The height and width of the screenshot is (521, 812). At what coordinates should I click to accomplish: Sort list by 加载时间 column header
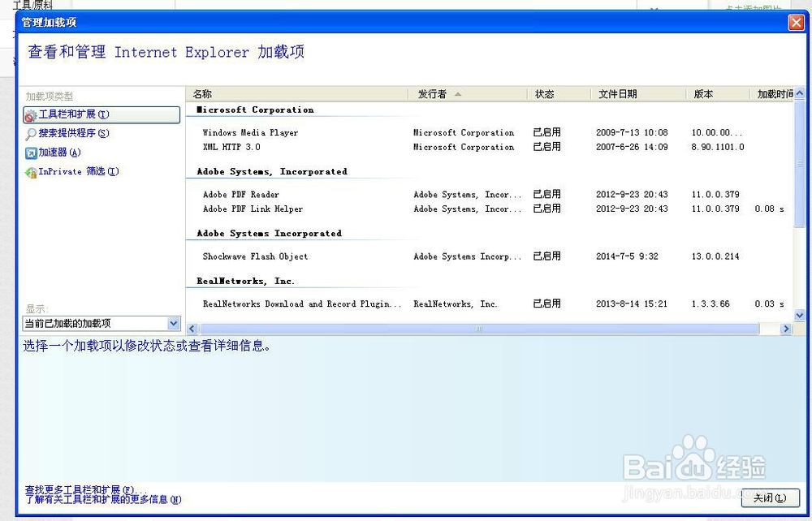(772, 93)
